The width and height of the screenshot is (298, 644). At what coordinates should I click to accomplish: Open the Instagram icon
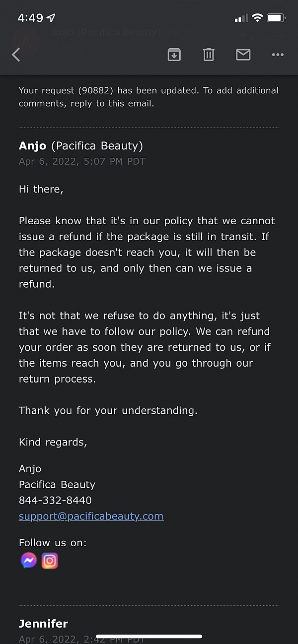pos(50,560)
